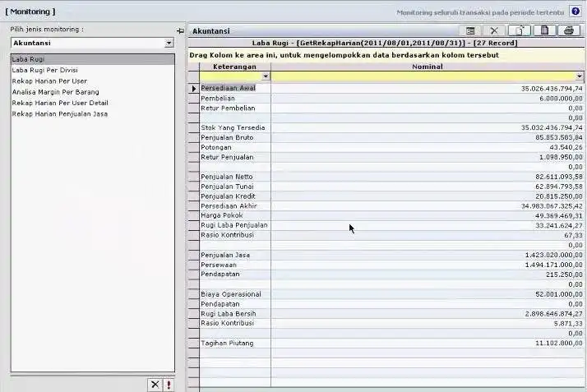Select the Penjualan Kredit row
The height and width of the screenshot is (392, 587).
point(386,196)
